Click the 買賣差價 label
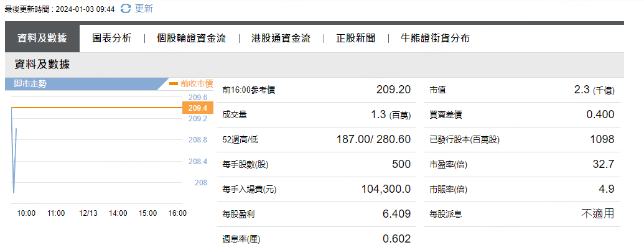This screenshot has width=644, height=250. coord(446,115)
